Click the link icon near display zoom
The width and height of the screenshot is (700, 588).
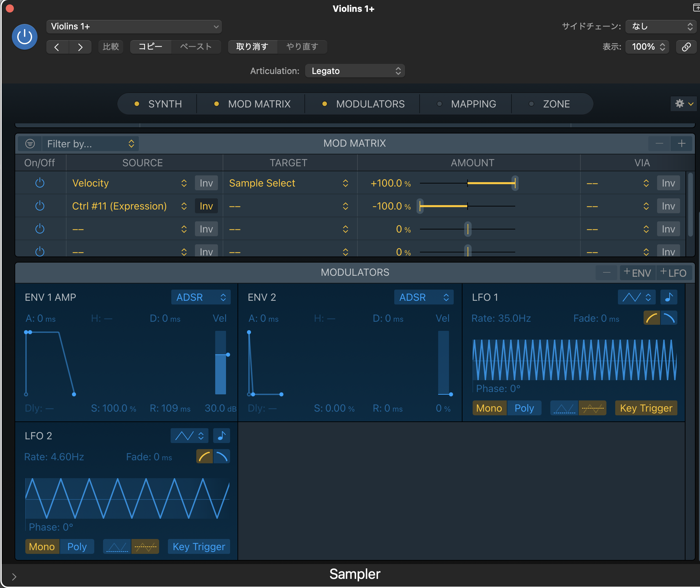point(686,47)
